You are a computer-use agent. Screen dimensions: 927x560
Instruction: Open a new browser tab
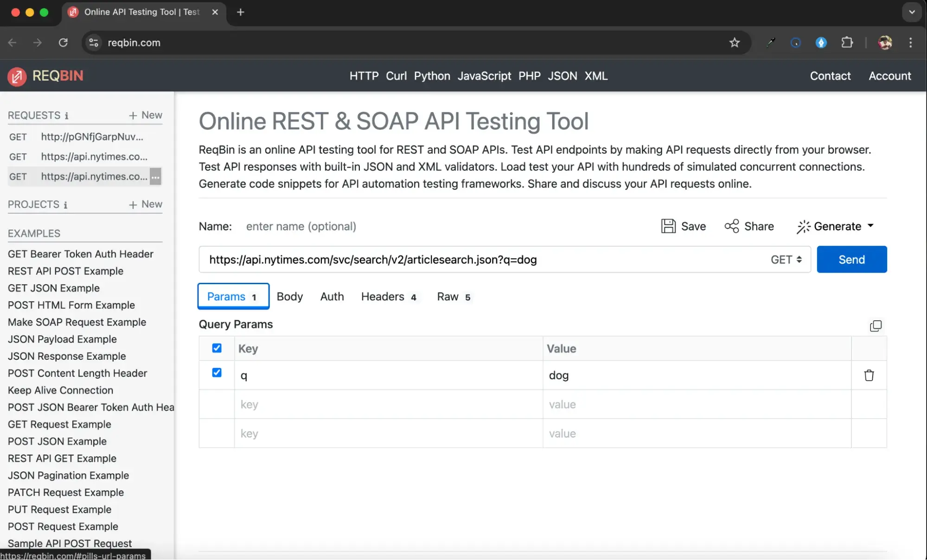tap(240, 13)
